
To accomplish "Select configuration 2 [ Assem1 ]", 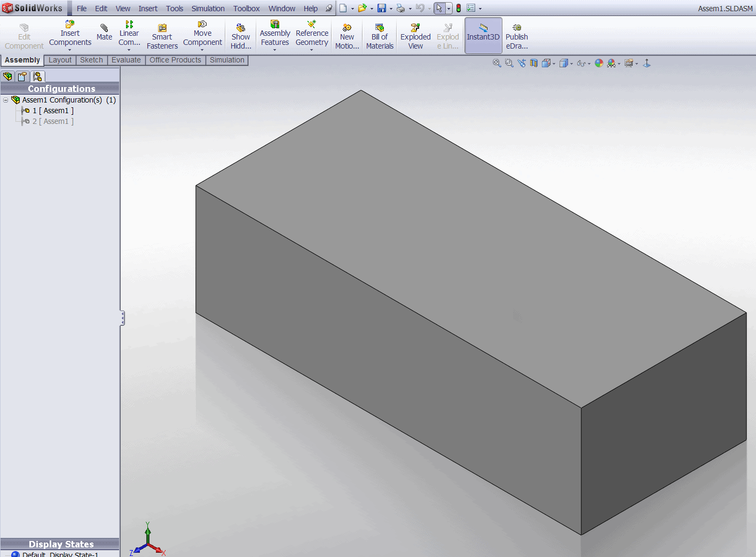I will coord(53,121).
